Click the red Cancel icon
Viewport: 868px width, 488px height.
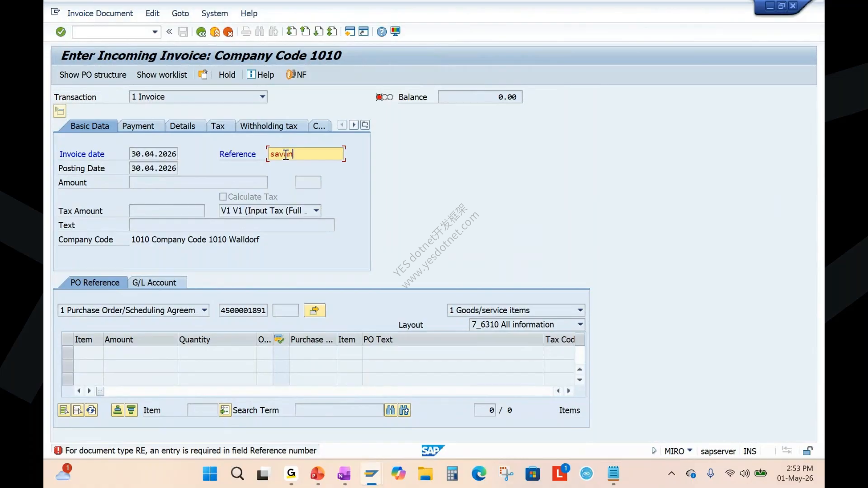pos(228,32)
